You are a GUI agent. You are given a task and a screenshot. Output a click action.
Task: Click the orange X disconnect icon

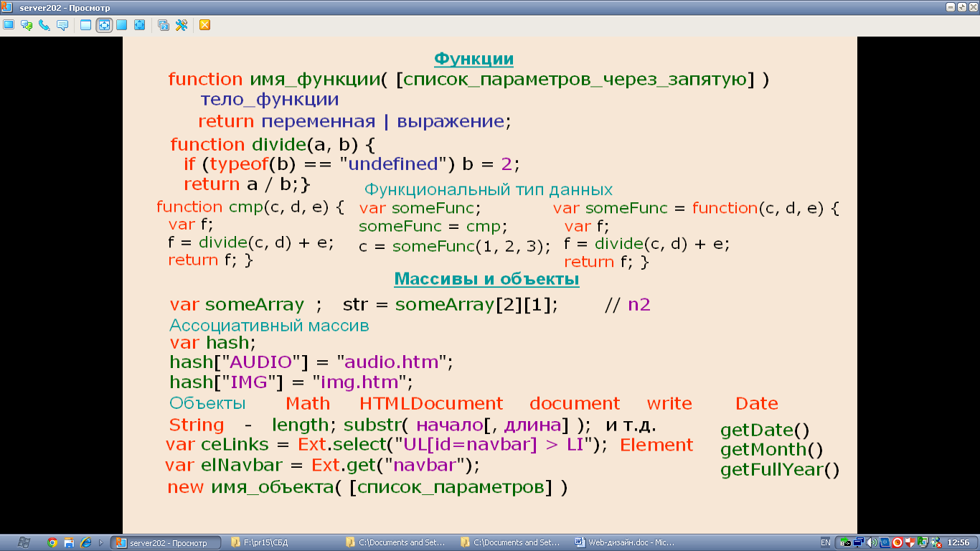[205, 24]
